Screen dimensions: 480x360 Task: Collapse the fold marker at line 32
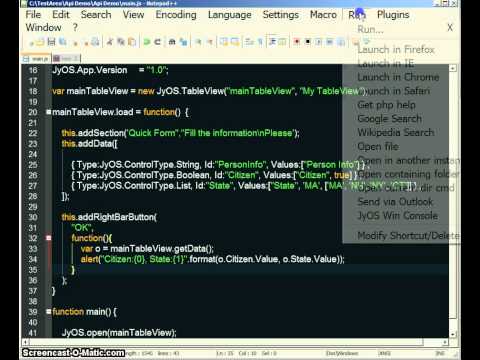tap(49, 238)
